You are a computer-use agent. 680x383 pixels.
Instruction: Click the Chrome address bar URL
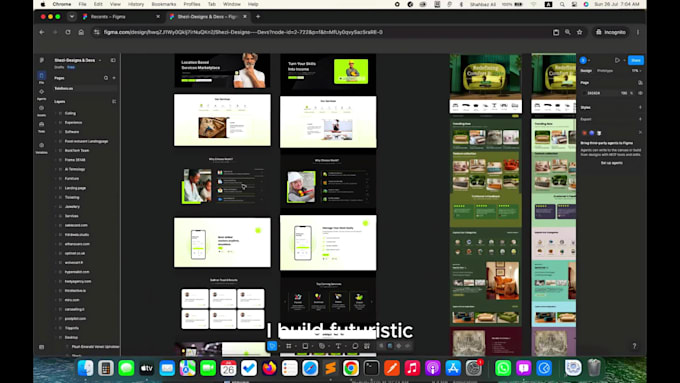[243, 32]
